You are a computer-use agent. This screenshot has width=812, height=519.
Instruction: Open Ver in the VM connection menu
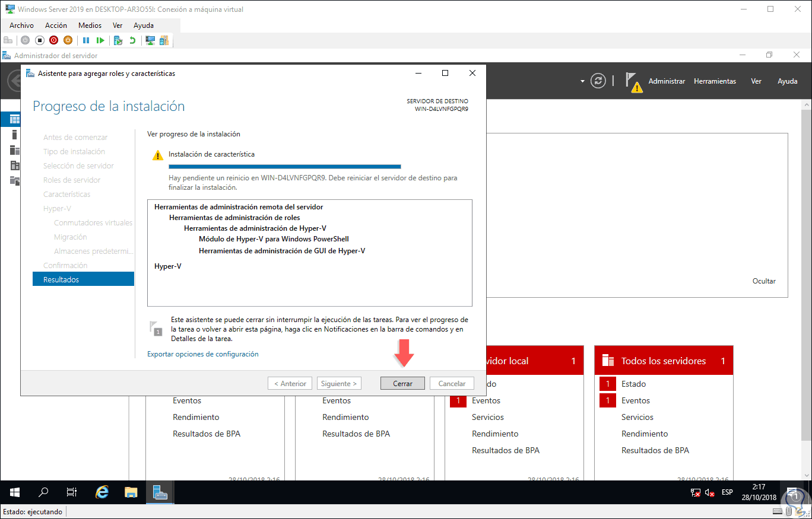pos(118,26)
